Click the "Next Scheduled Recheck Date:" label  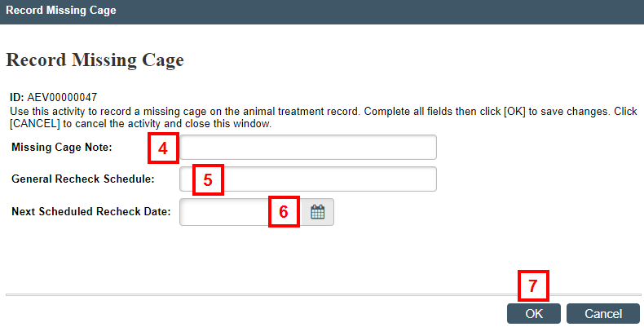tap(90, 211)
